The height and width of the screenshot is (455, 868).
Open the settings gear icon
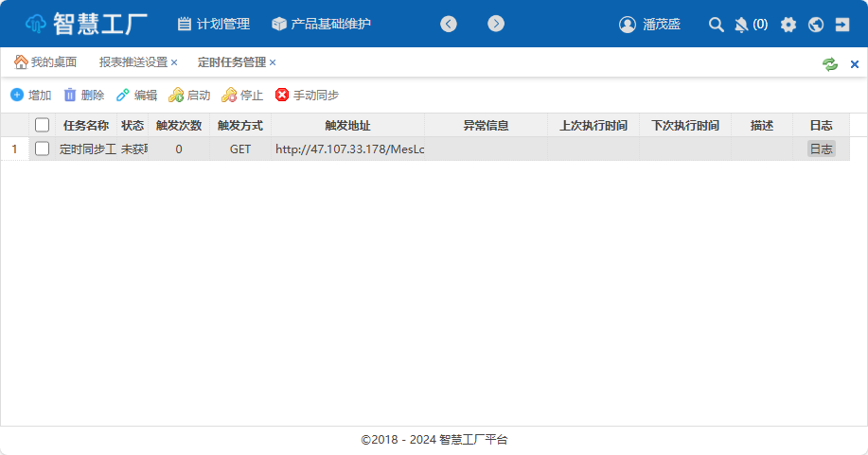tap(788, 25)
